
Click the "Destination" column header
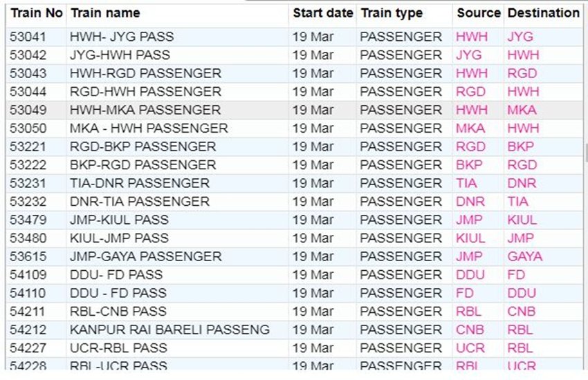543,13
